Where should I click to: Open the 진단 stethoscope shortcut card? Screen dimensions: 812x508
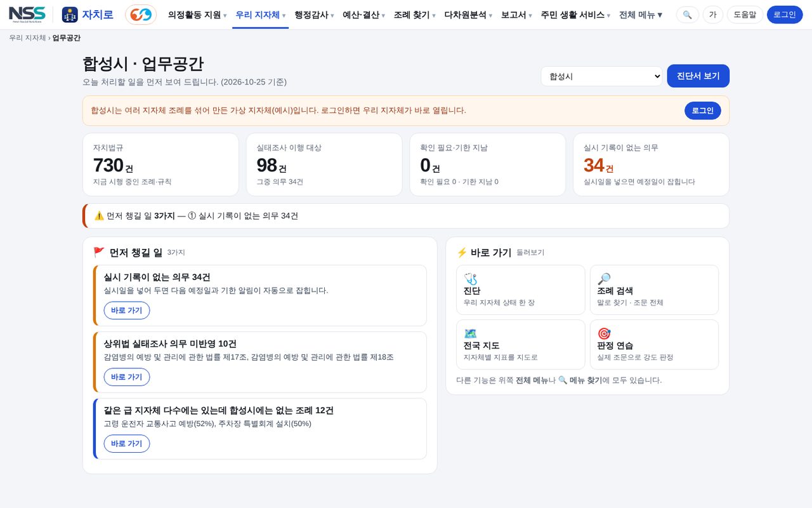pyautogui.click(x=521, y=290)
